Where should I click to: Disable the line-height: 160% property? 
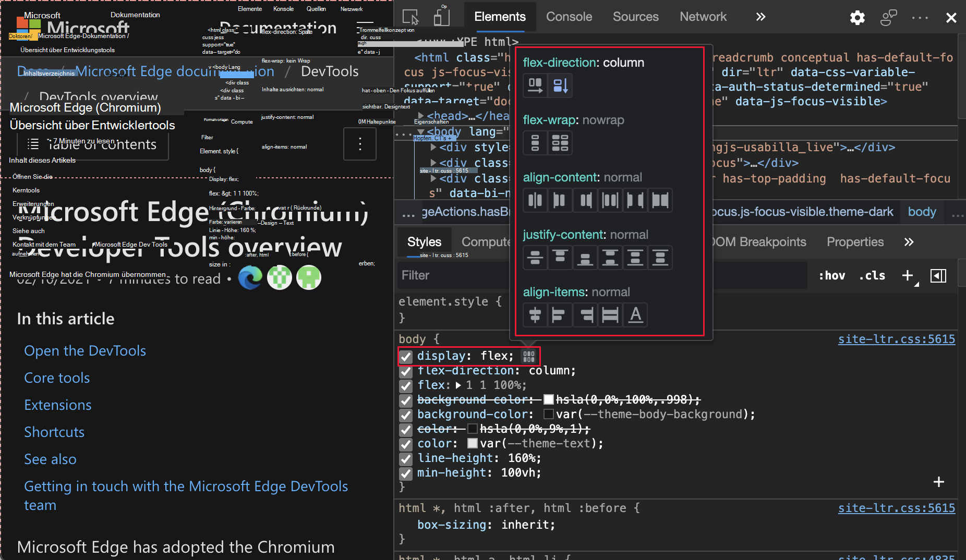406,459
